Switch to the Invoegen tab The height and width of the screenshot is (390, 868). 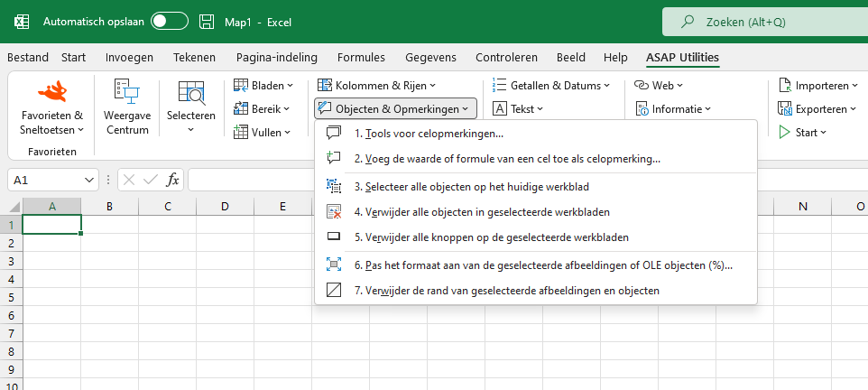(129, 57)
